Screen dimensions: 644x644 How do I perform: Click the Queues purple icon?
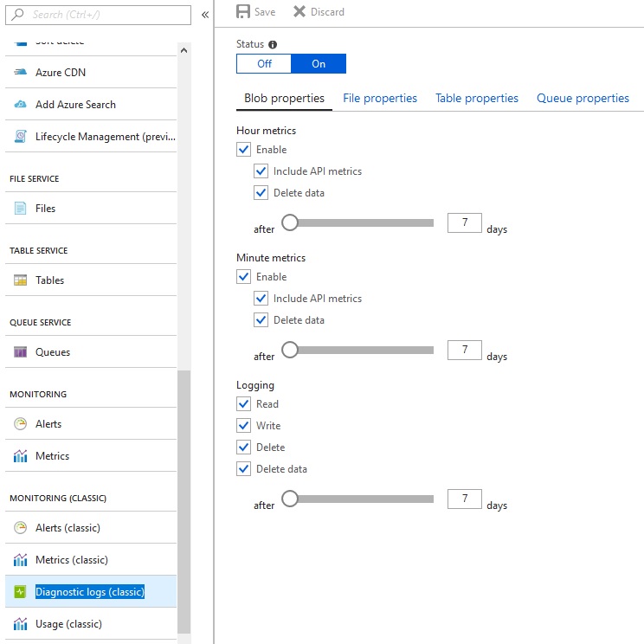pos(20,352)
